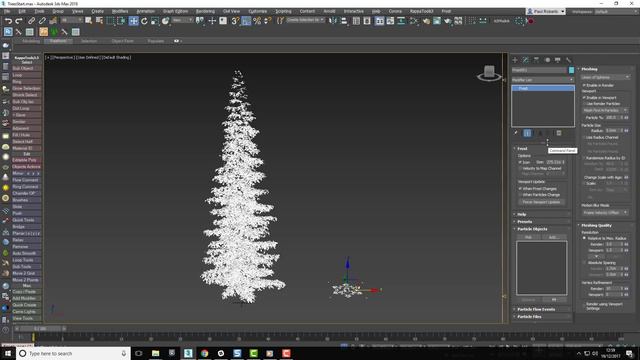Click the Windows taskbar search box
Screen dimensions: 640x360
tap(73, 353)
